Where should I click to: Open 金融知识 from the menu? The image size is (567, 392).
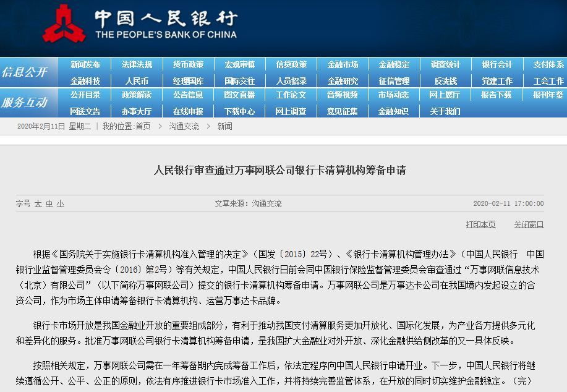pos(393,111)
